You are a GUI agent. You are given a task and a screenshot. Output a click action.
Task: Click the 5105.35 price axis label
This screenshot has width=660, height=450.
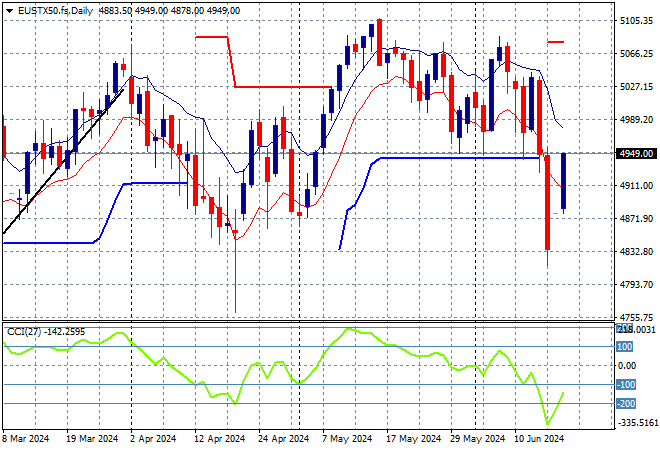point(636,21)
